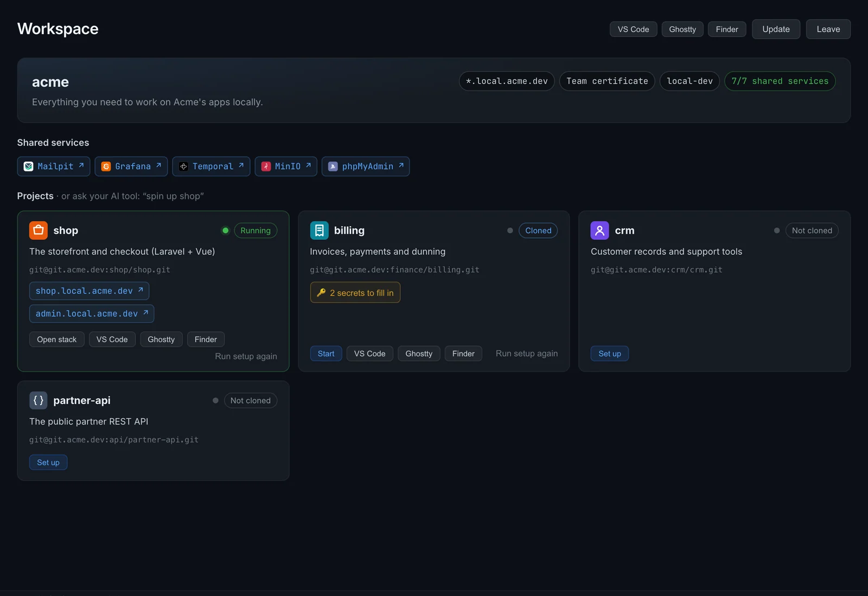Click the shop project title
The image size is (868, 596).
point(66,230)
